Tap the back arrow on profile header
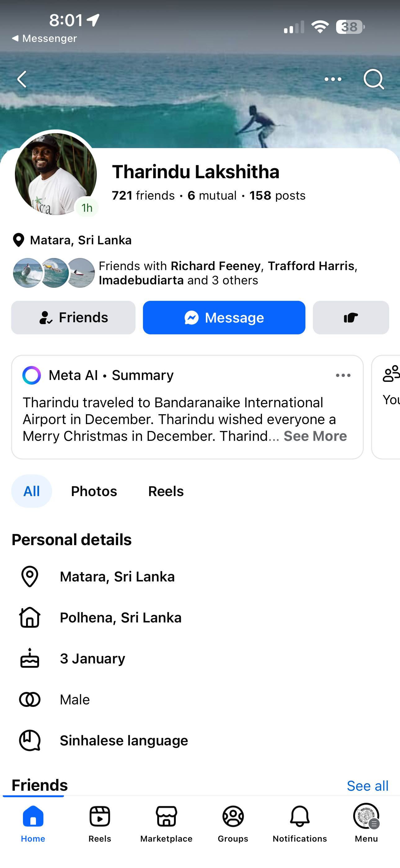The width and height of the screenshot is (400, 868). tap(22, 79)
